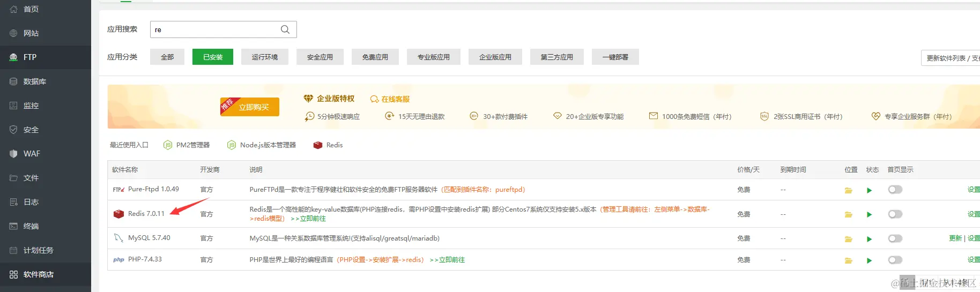Select the 专业版应用 category tab

pos(434,57)
